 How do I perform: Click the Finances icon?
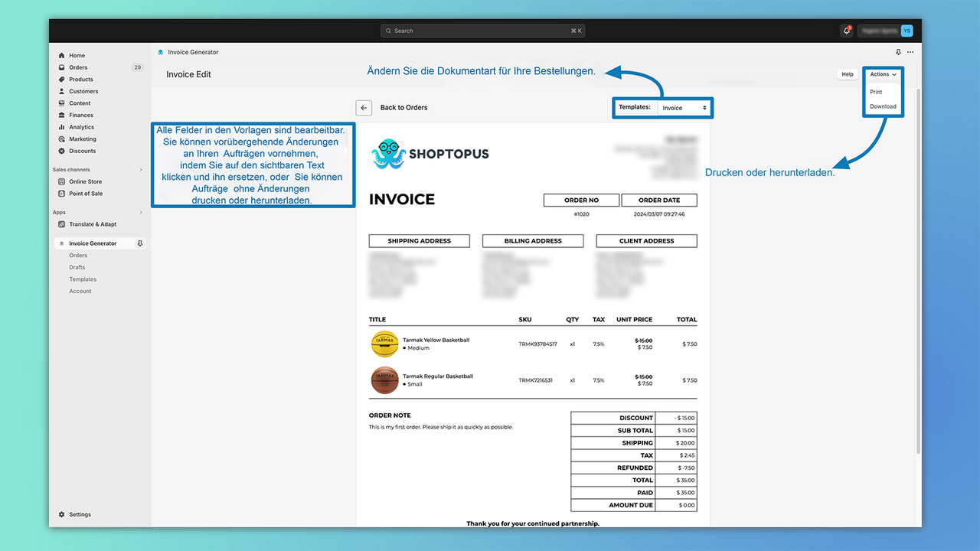61,115
